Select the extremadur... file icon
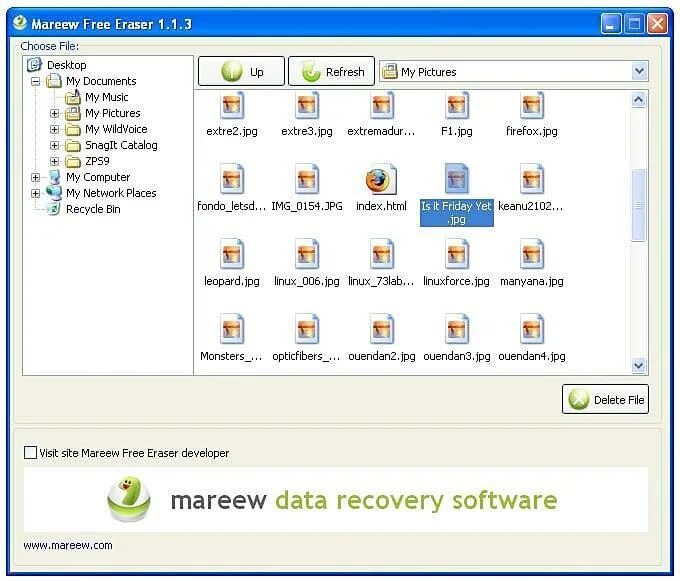 click(x=382, y=105)
